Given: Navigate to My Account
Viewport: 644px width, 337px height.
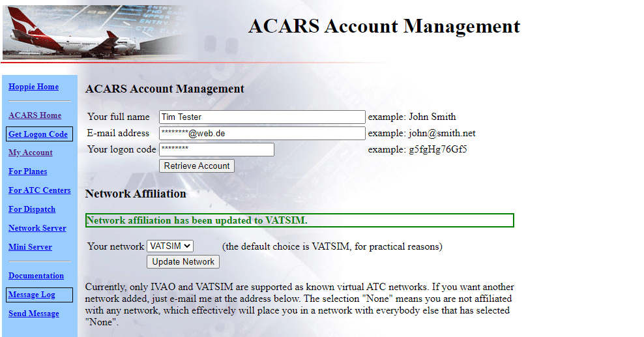Looking at the screenshot, I should tap(31, 153).
